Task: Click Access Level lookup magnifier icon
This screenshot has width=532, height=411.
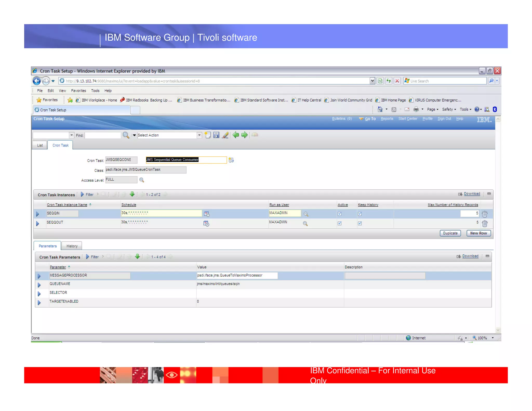Action: point(142,180)
